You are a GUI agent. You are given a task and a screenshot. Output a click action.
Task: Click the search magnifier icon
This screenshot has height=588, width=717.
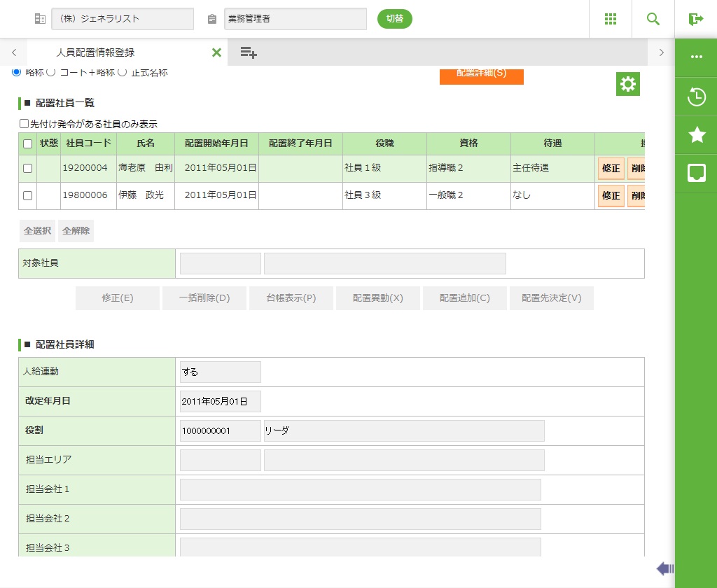pyautogui.click(x=653, y=19)
